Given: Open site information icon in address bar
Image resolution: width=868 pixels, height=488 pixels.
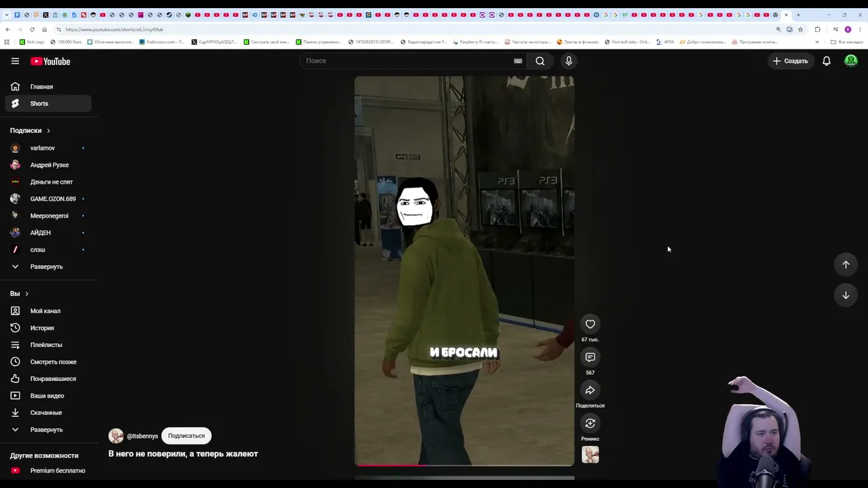Looking at the screenshot, I should tap(59, 30).
